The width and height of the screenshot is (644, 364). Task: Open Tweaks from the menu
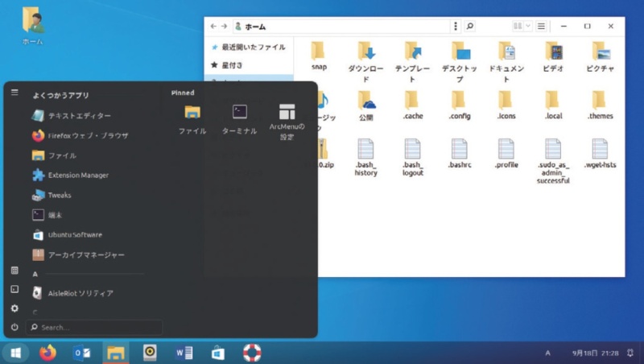click(88, 195)
